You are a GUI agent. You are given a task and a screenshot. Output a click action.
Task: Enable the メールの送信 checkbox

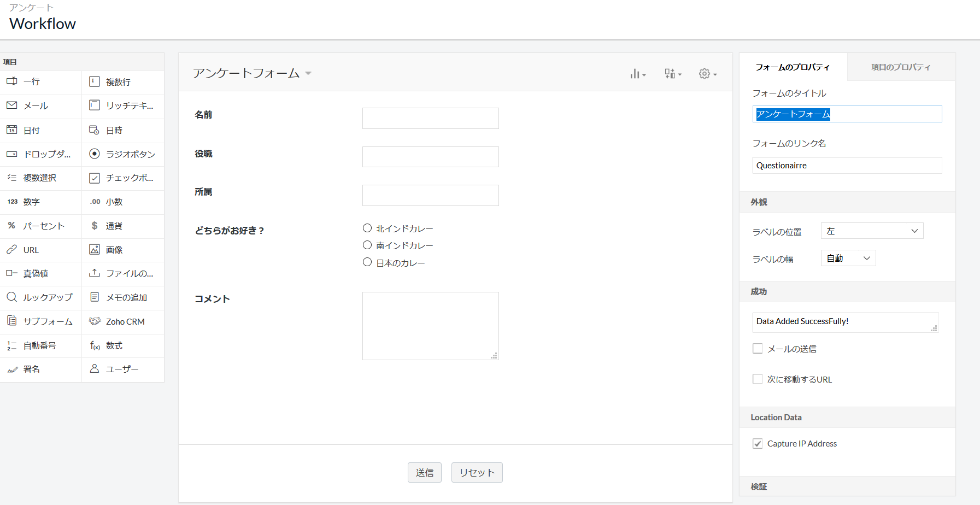758,349
